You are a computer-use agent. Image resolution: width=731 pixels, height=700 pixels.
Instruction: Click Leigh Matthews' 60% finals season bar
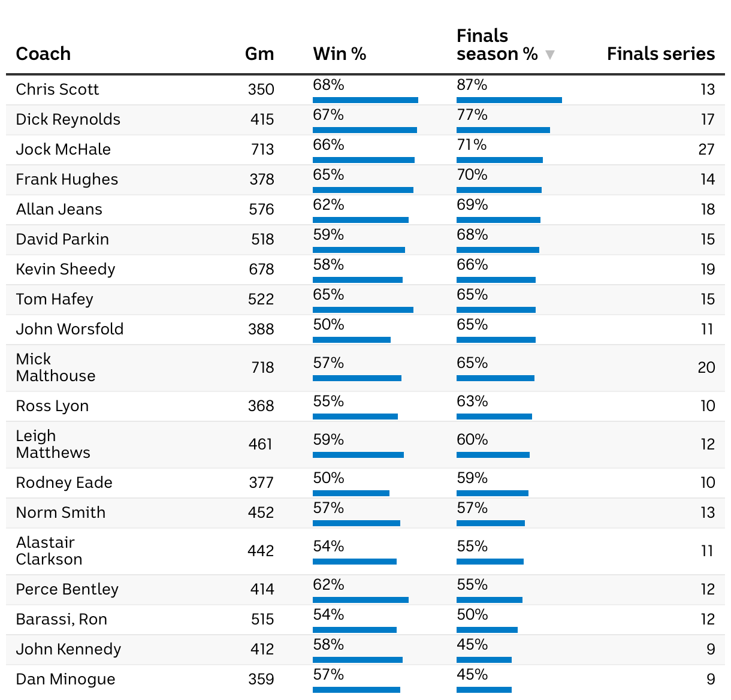pos(493,455)
